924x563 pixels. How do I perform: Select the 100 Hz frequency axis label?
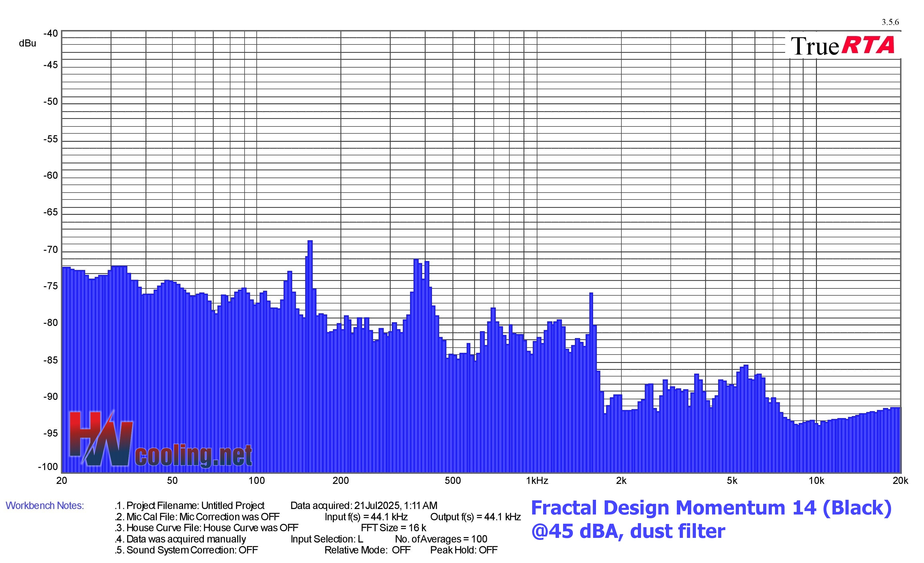point(256,480)
